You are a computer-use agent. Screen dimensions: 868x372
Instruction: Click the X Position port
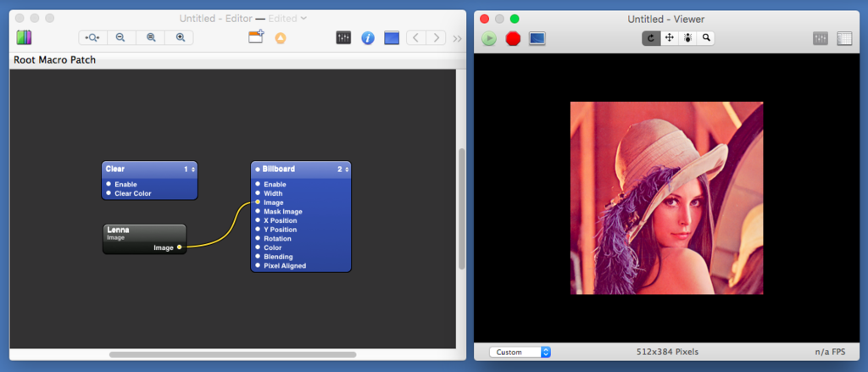[x=258, y=220]
